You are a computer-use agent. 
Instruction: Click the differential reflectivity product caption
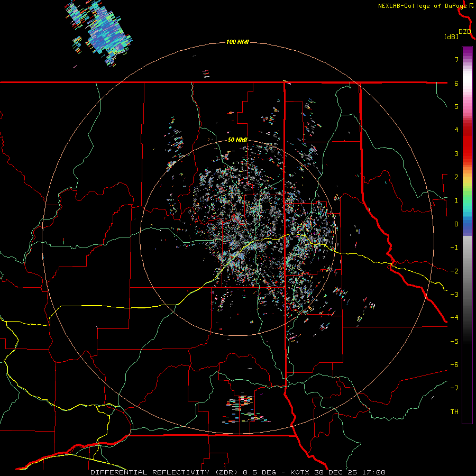click(x=238, y=472)
